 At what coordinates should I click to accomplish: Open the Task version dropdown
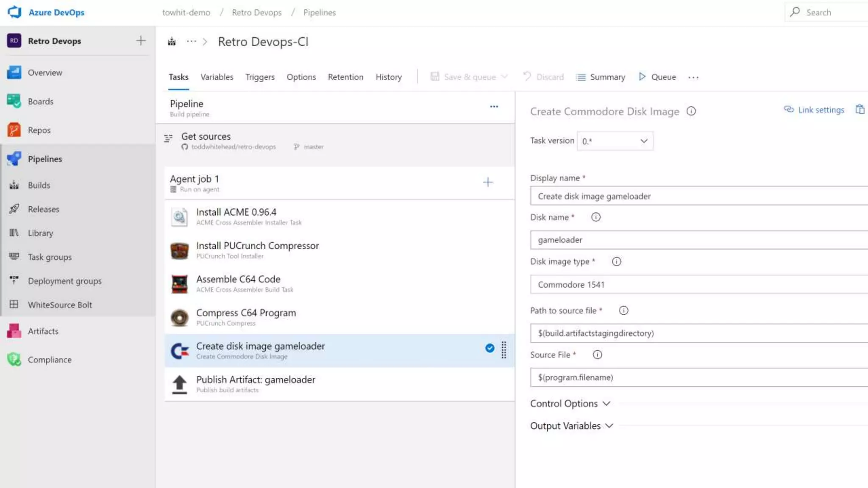pyautogui.click(x=615, y=141)
